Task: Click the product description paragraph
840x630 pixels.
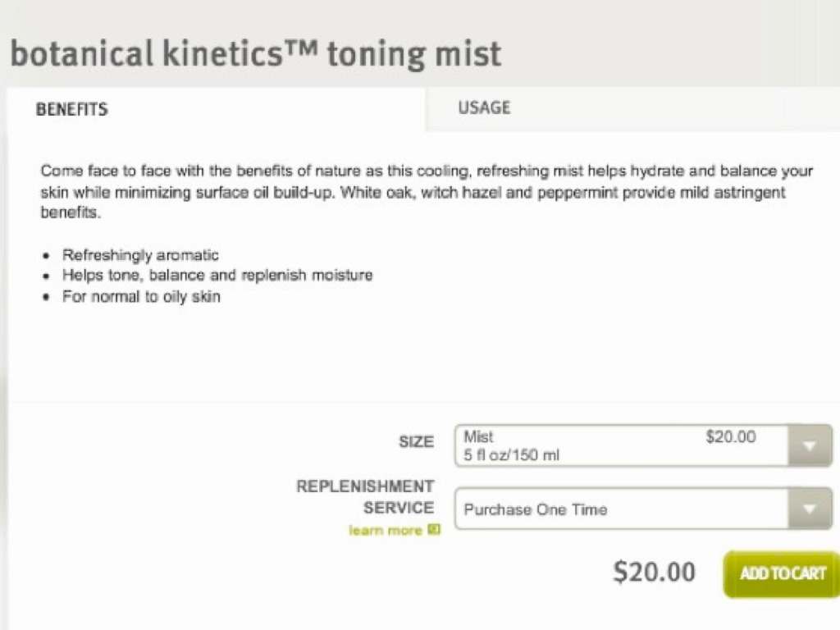Action: [x=427, y=192]
